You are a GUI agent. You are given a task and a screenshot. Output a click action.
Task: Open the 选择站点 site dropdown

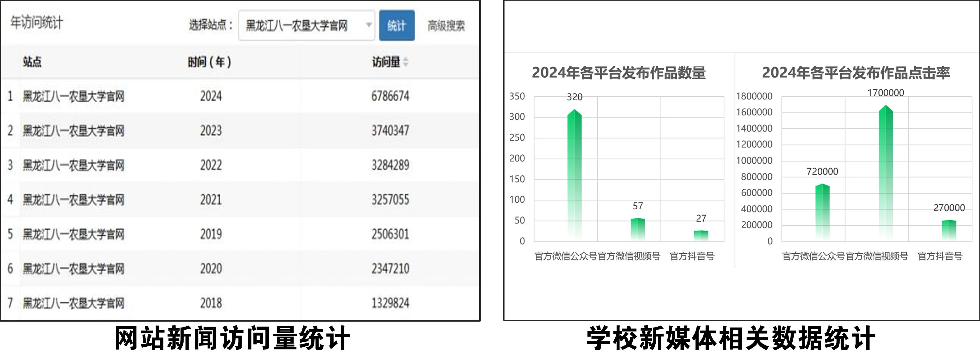[x=307, y=26]
